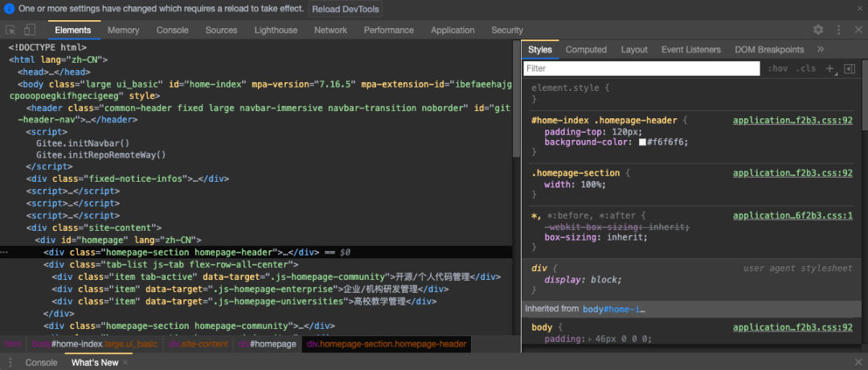Click the div.homepage-section.homepage-header breadcrumb
Viewport: 868px width, 370px height.
[x=387, y=344]
